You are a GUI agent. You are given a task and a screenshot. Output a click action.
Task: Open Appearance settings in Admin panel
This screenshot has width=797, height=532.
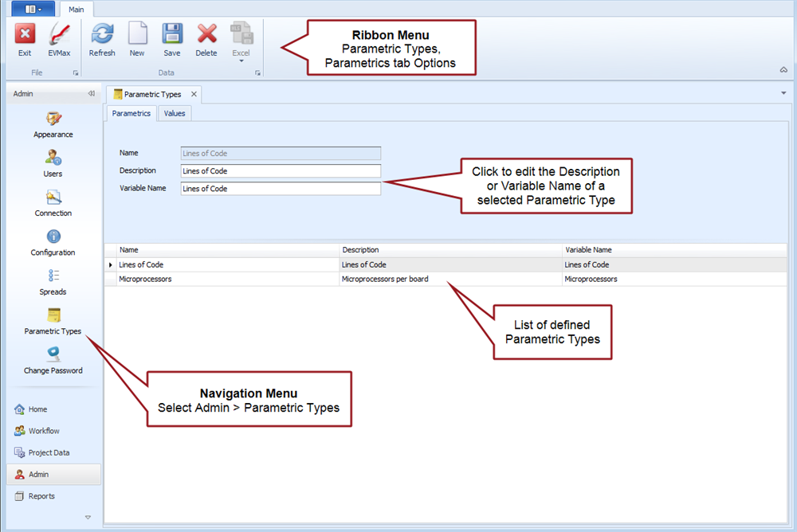click(x=53, y=119)
